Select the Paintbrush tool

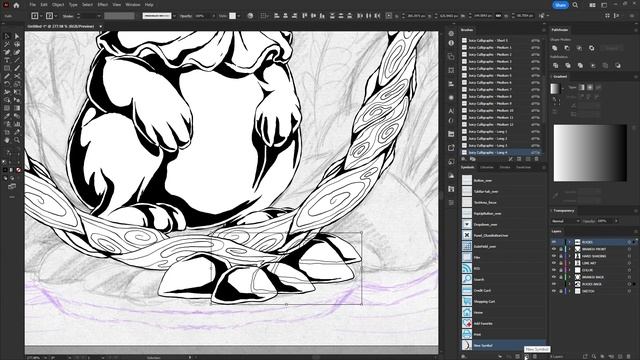click(17, 68)
